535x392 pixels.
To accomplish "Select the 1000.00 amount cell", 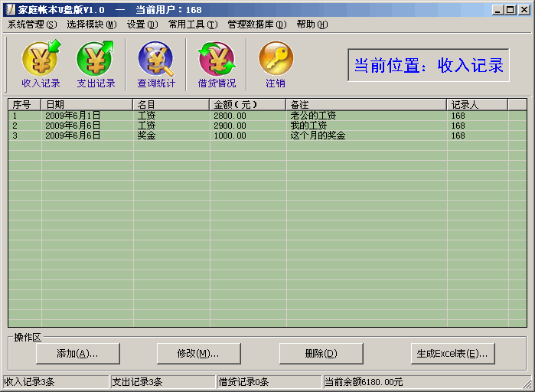I will pos(248,136).
